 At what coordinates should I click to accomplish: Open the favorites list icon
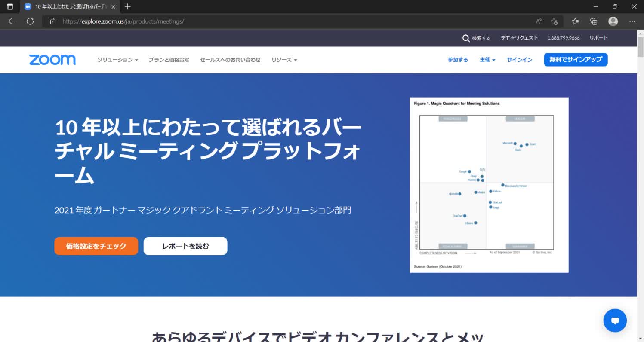tap(575, 21)
